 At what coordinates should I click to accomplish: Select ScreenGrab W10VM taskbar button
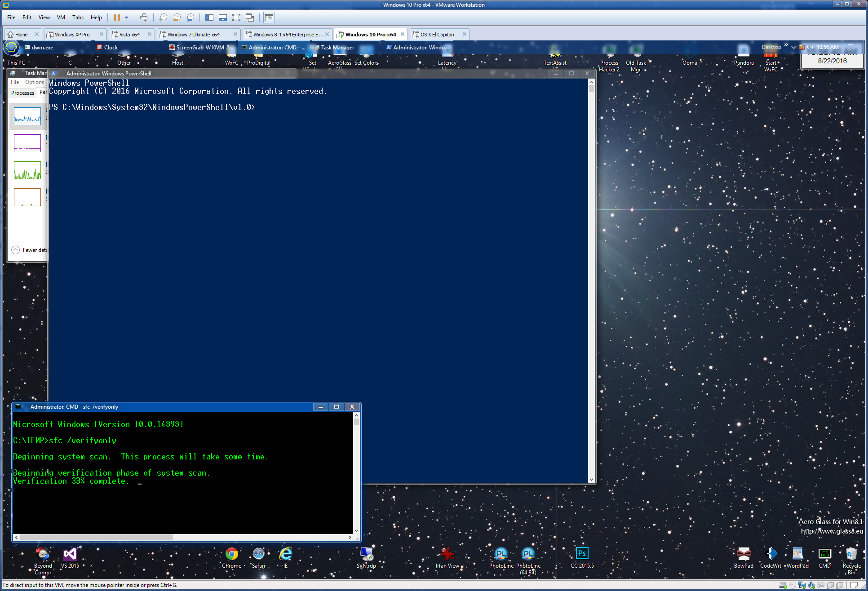point(201,47)
